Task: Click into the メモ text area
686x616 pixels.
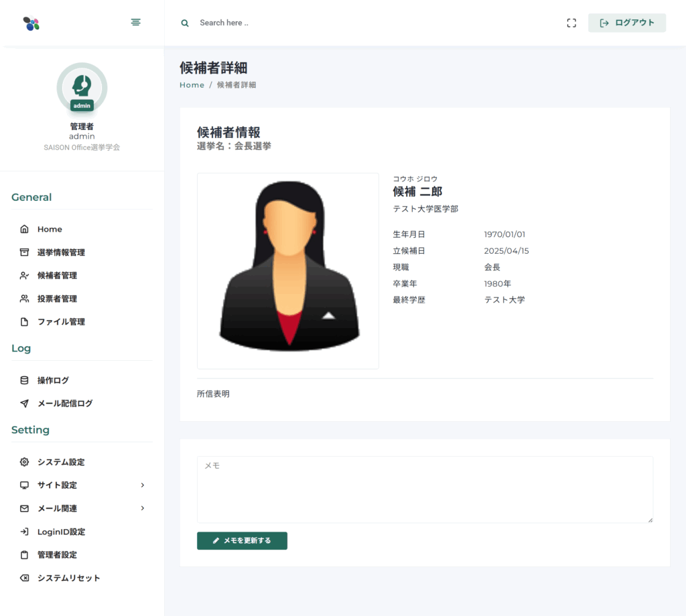Action: click(x=425, y=489)
